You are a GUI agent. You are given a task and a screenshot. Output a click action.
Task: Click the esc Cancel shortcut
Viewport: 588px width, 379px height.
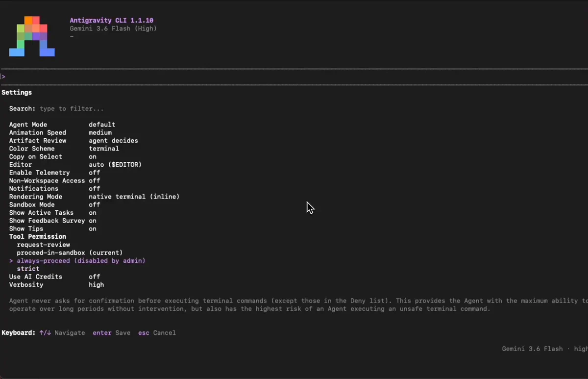[157, 333]
